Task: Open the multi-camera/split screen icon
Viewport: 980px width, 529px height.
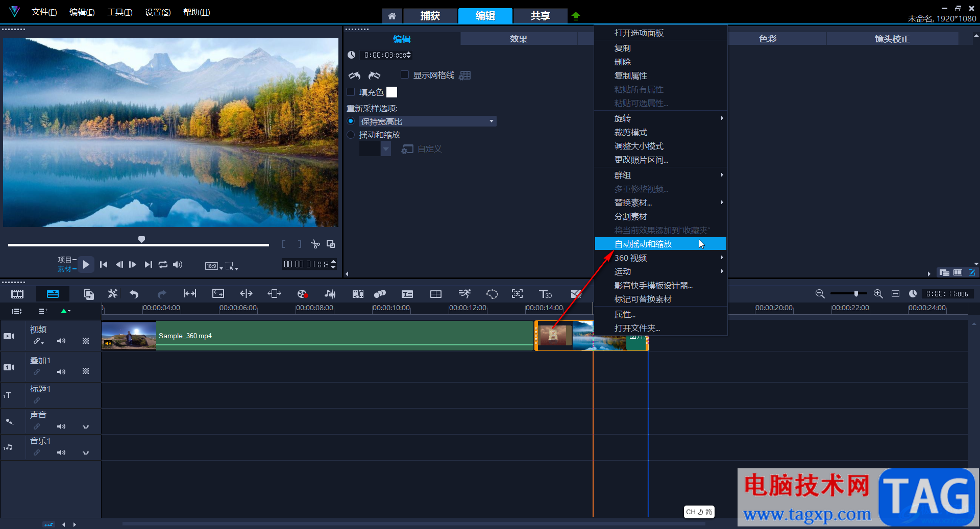Action: [x=436, y=294]
